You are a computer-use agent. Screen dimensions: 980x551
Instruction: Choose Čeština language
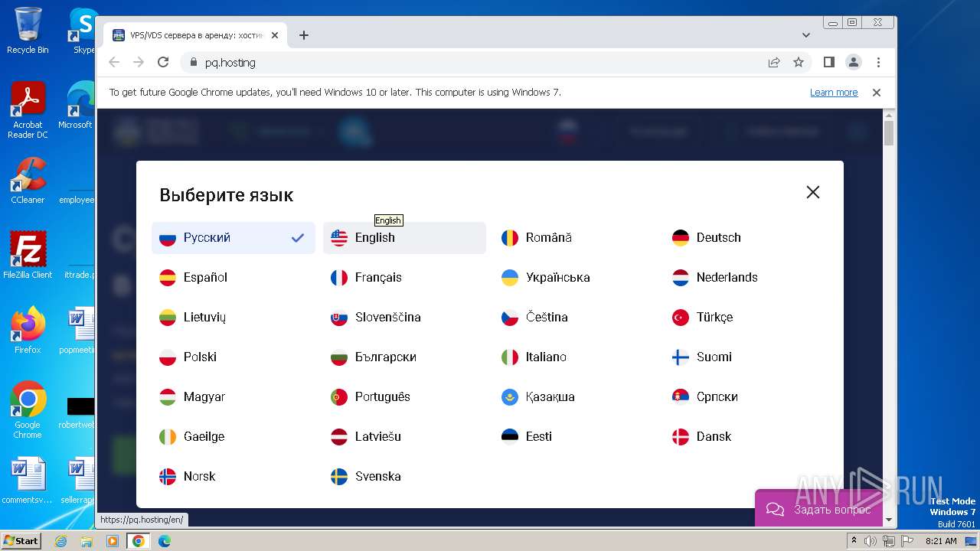coord(575,318)
